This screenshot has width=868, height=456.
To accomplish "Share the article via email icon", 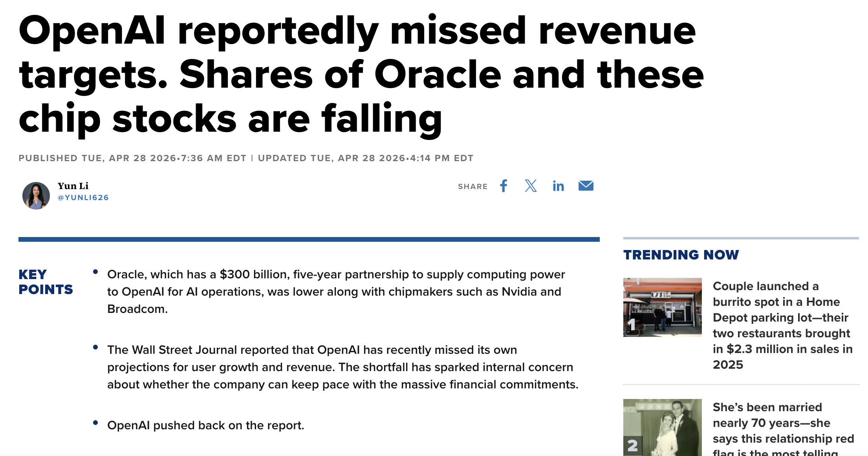I will click(x=586, y=186).
